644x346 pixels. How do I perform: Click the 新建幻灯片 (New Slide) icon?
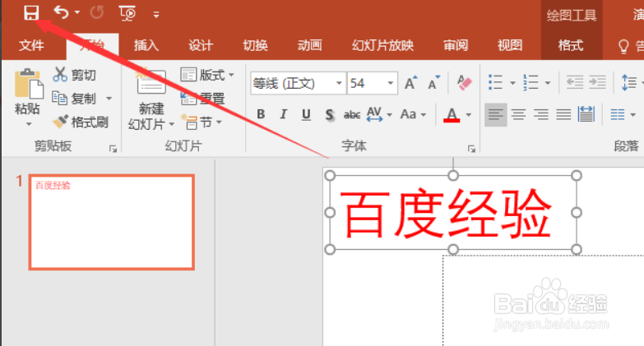click(x=151, y=81)
